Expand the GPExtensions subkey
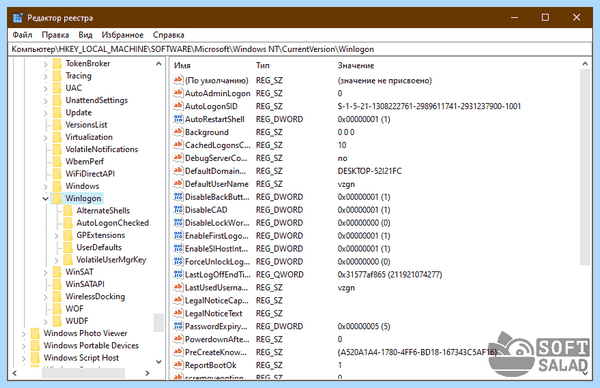Screen dimensions: 600x388 tap(56, 235)
